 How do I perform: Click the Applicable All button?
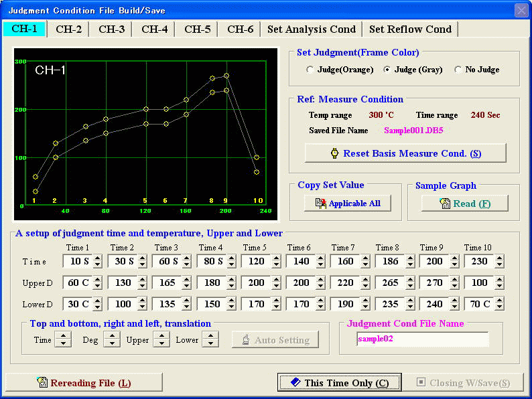pyautogui.click(x=348, y=204)
